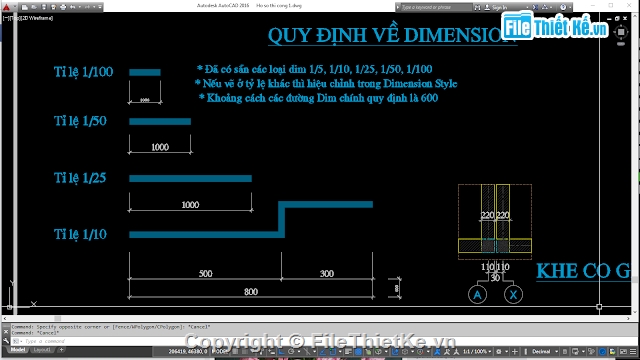The image size is (640, 360).
Task: Click the quick properties icon
Action: (x=564, y=351)
